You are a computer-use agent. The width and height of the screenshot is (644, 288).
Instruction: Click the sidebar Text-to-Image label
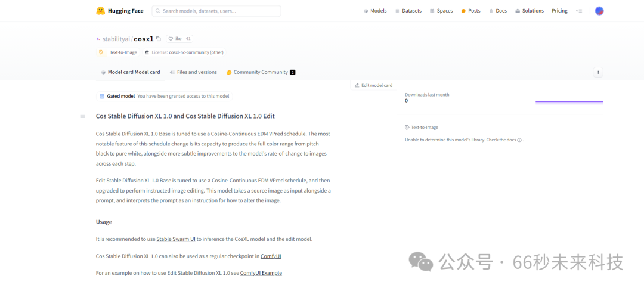point(425,128)
